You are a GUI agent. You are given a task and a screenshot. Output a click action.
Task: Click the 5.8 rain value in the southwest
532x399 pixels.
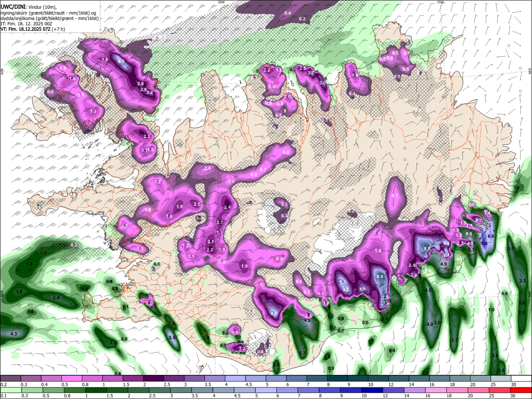tap(172, 338)
